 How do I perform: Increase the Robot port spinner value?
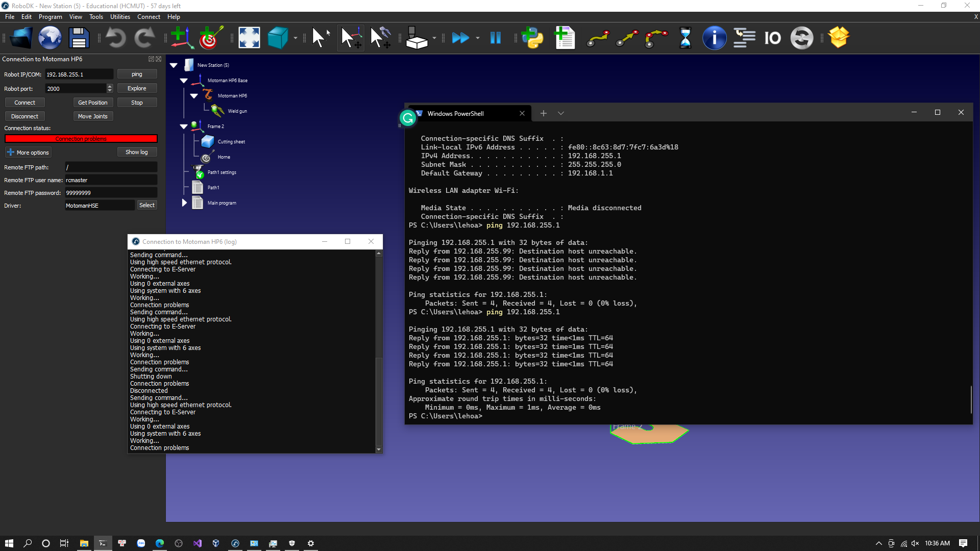click(x=110, y=86)
